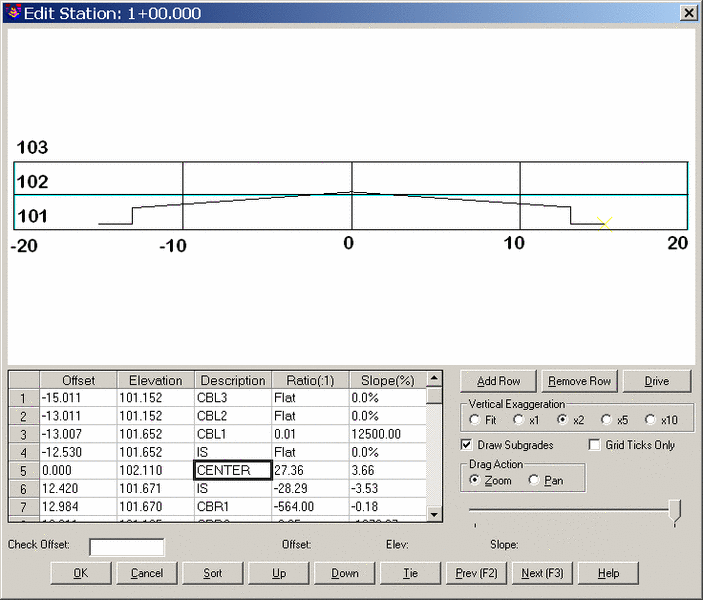Image resolution: width=703 pixels, height=600 pixels.
Task: Click the zoom slider handle
Action: (675, 511)
